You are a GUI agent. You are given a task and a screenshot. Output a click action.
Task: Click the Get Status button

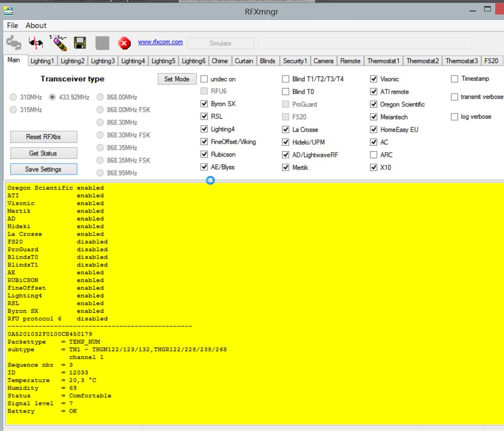click(x=44, y=153)
